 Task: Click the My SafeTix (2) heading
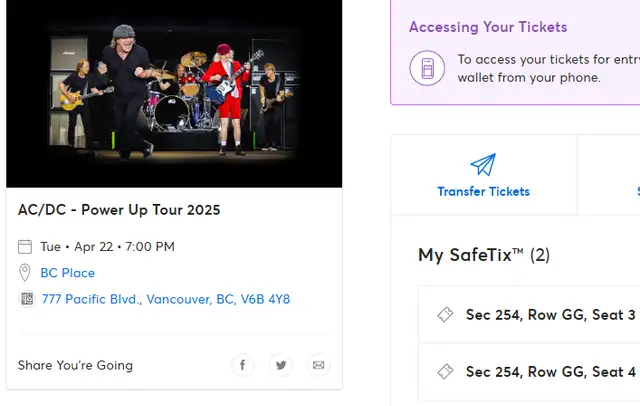pos(484,255)
